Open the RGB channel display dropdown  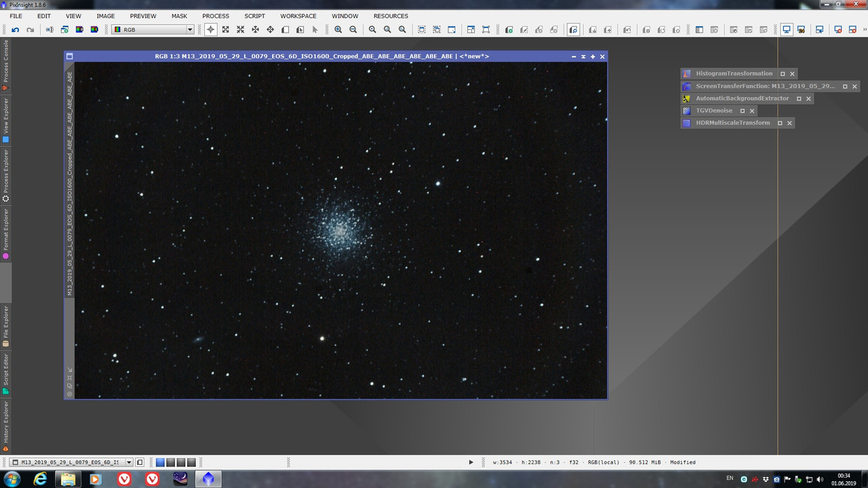[x=153, y=30]
